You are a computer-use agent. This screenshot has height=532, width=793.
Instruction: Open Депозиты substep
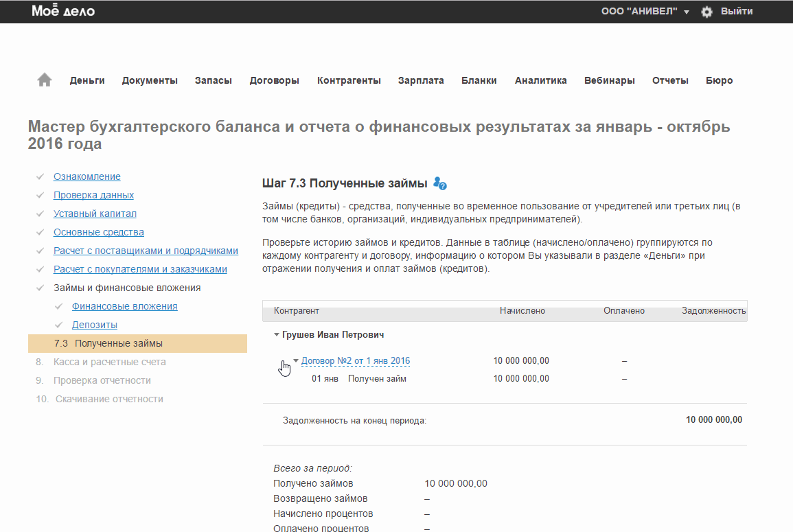(x=95, y=325)
